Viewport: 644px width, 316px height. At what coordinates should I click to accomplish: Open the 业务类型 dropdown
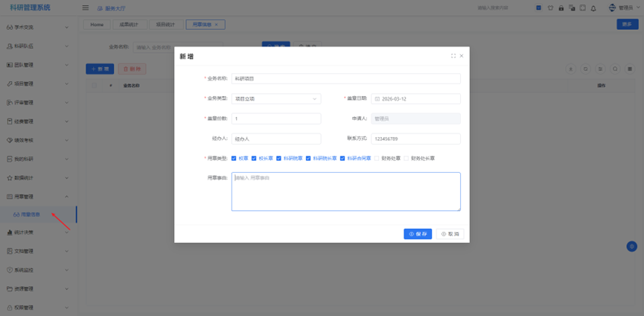(275, 98)
